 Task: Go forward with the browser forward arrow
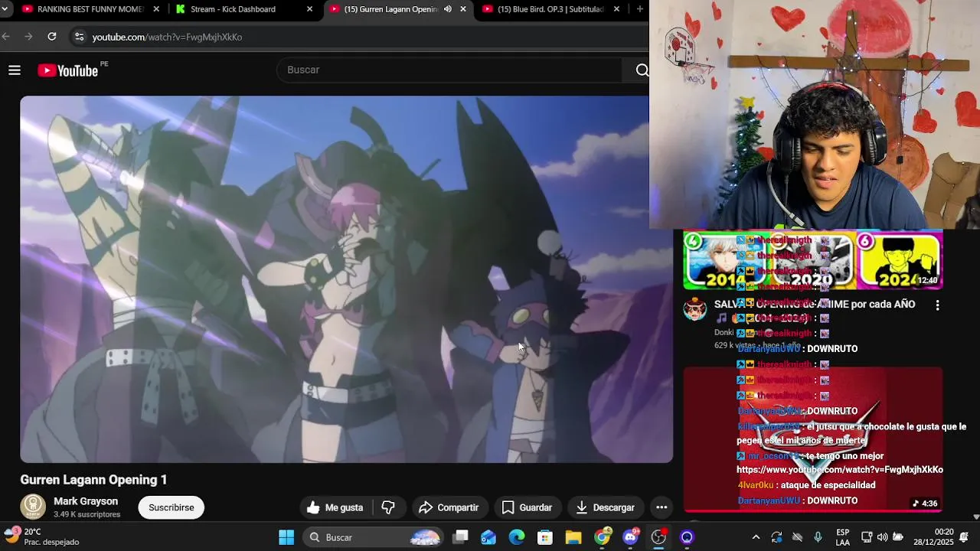click(x=28, y=37)
